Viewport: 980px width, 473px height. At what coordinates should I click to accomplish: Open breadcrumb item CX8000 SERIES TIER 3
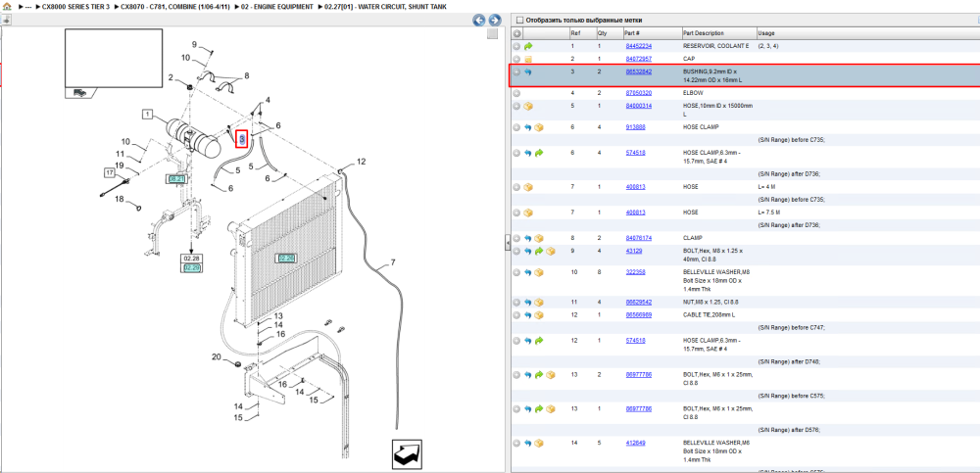pos(75,6)
